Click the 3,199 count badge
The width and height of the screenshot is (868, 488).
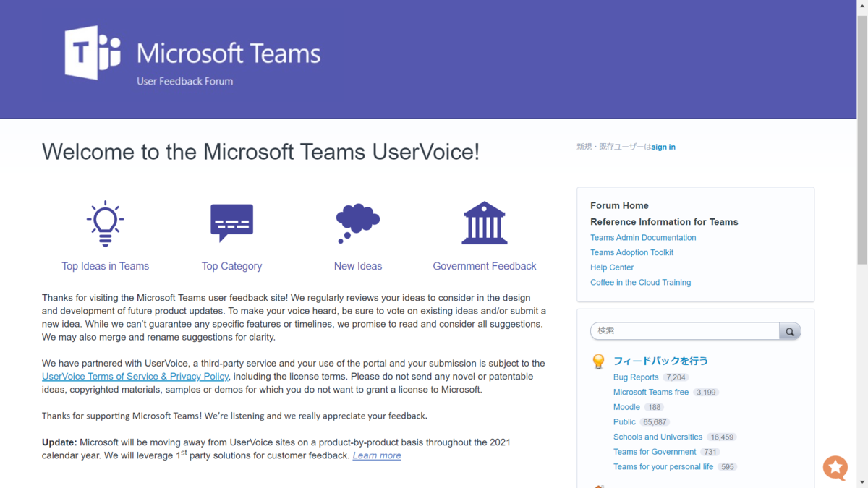(706, 393)
